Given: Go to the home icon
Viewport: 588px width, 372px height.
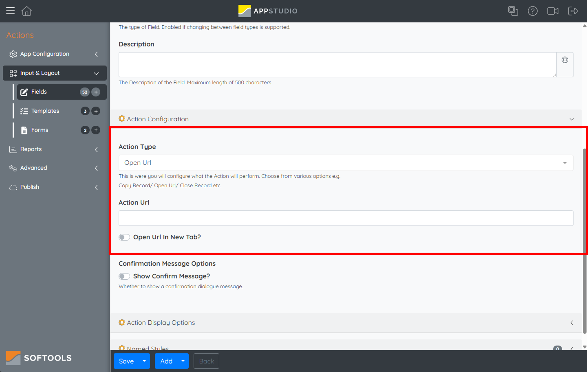Looking at the screenshot, I should tap(27, 11).
